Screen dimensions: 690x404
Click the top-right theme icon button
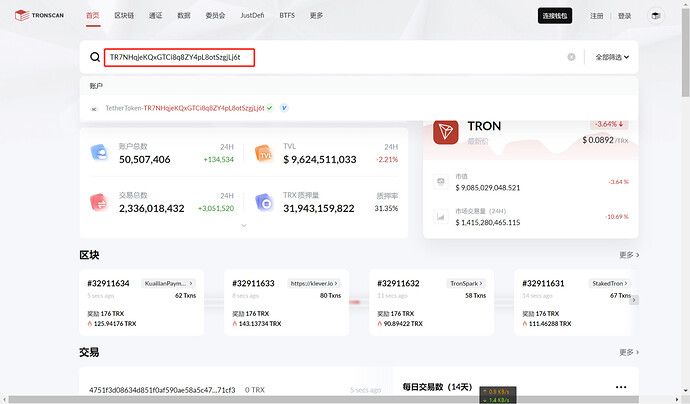[656, 16]
